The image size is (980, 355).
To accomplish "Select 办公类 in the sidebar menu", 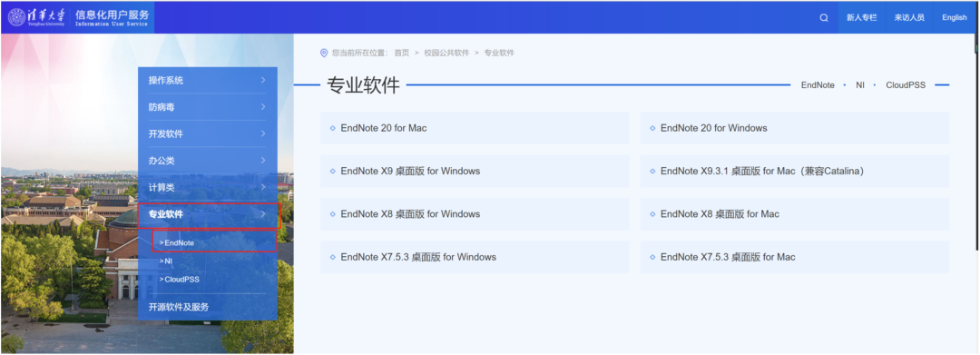I will point(208,161).
